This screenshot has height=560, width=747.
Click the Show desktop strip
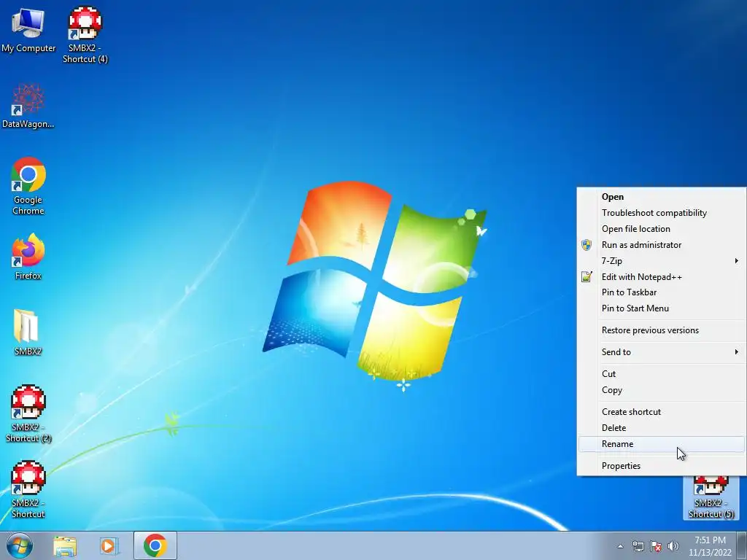742,545
